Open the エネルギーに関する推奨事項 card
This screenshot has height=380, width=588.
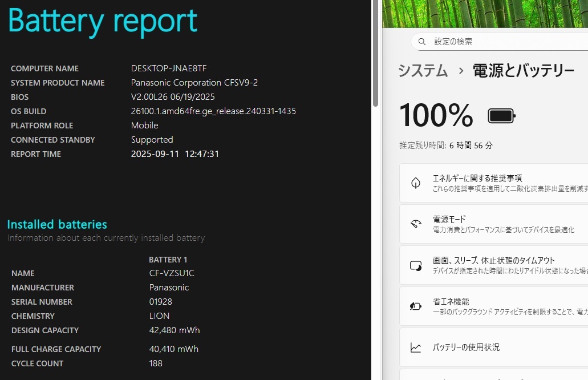(x=494, y=183)
